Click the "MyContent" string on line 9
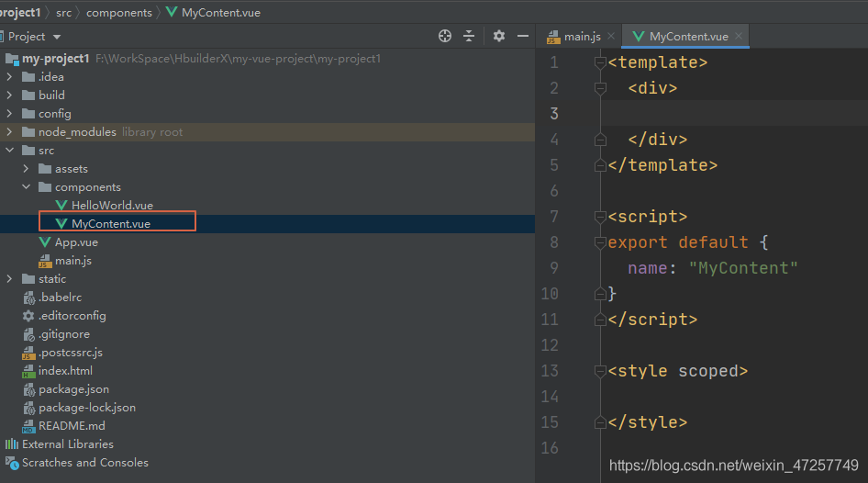The image size is (868, 483). tap(743, 268)
